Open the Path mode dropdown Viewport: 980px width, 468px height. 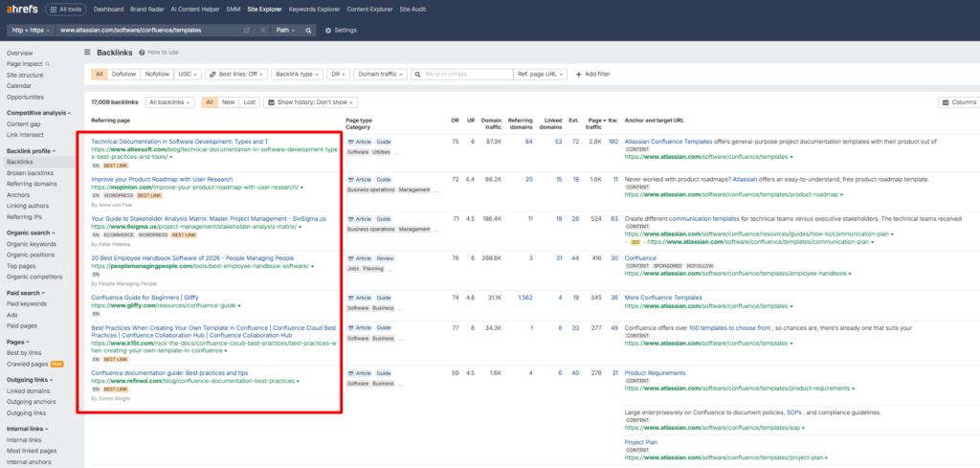click(285, 30)
